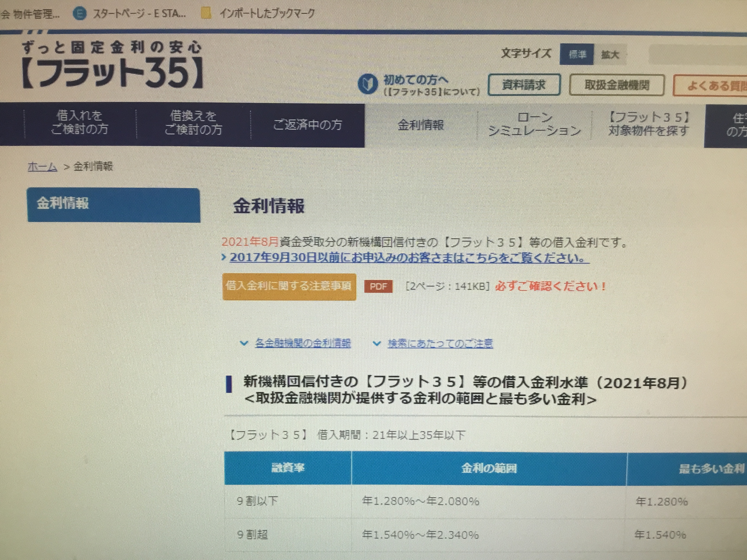This screenshot has height=560, width=747.
Task: Click the 借入金利に関する注意事項 button
Action: (290, 287)
